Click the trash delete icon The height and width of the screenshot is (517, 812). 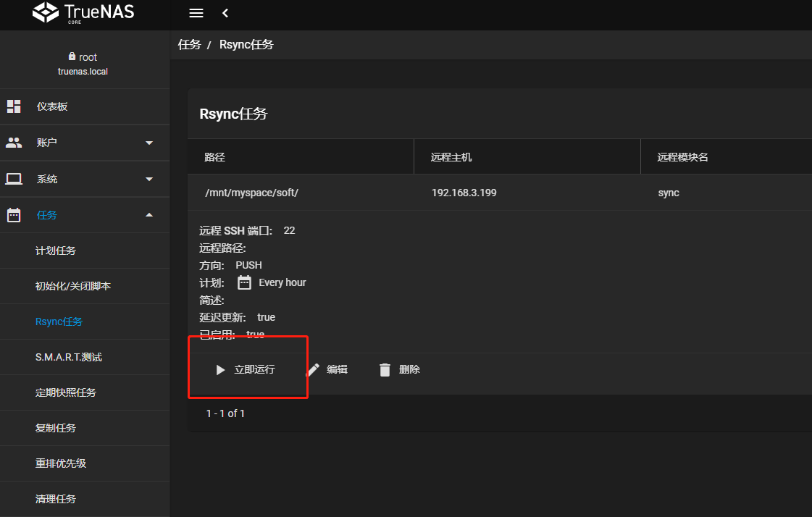385,370
